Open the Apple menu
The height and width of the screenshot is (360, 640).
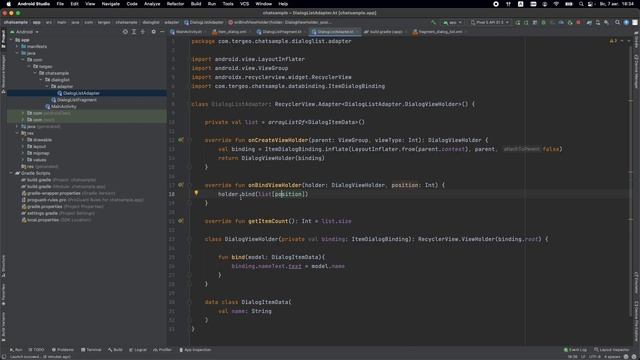[x=9, y=4]
